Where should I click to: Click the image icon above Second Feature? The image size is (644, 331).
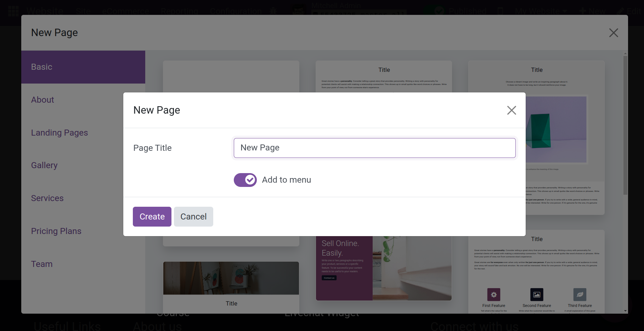[536, 295]
